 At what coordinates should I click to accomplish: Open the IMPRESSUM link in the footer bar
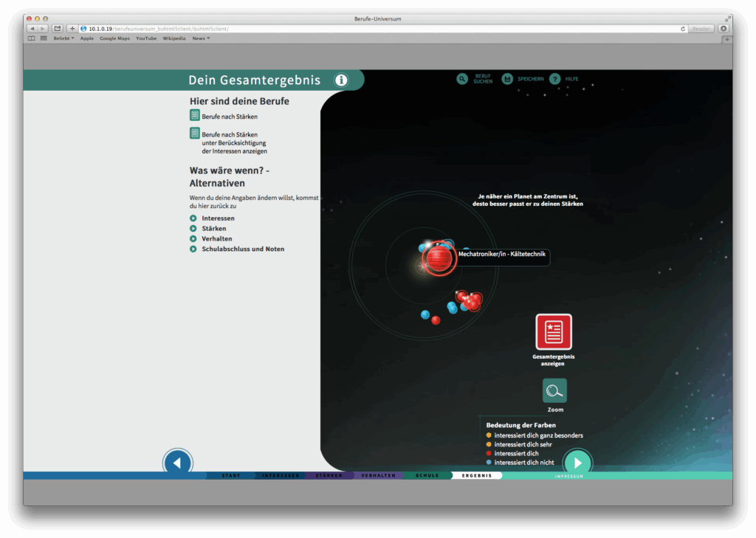[x=569, y=476]
